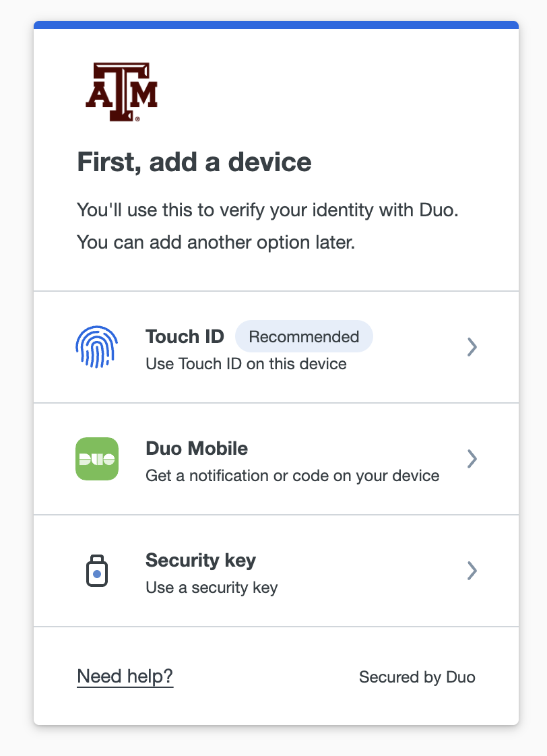Viewport: 547px width, 756px height.
Task: Open the Need help link
Action: click(125, 676)
